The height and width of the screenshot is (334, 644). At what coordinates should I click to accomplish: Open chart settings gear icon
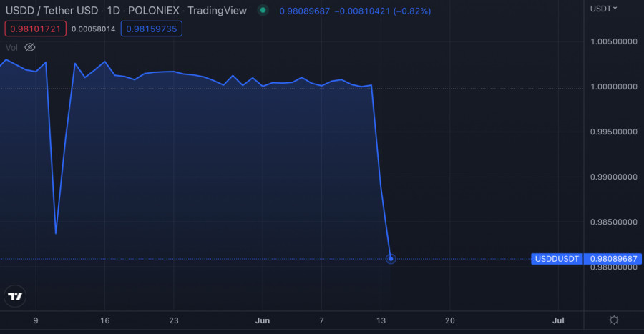click(614, 320)
